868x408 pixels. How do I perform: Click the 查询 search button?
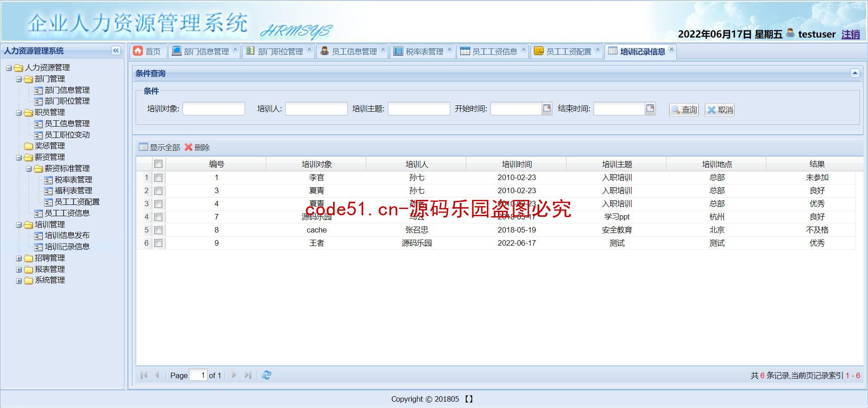pos(684,109)
